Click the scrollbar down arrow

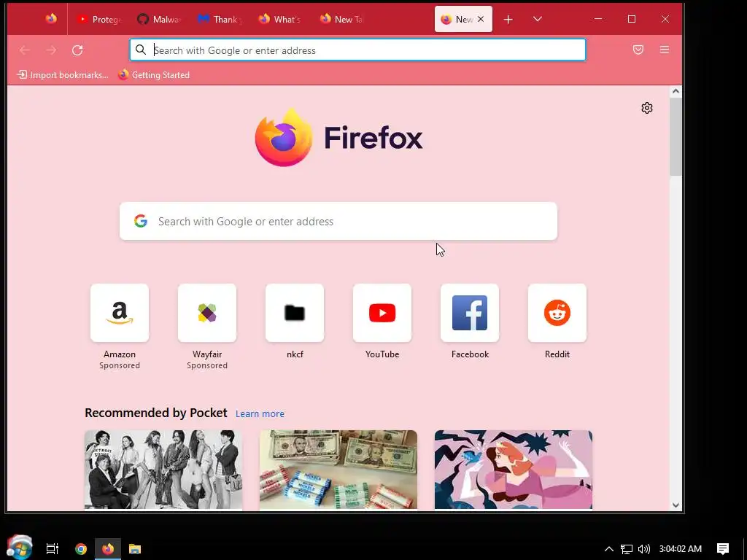click(x=676, y=505)
